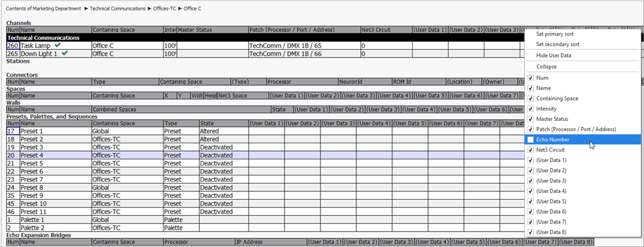Click the State column header in Presets table

(x=224, y=123)
